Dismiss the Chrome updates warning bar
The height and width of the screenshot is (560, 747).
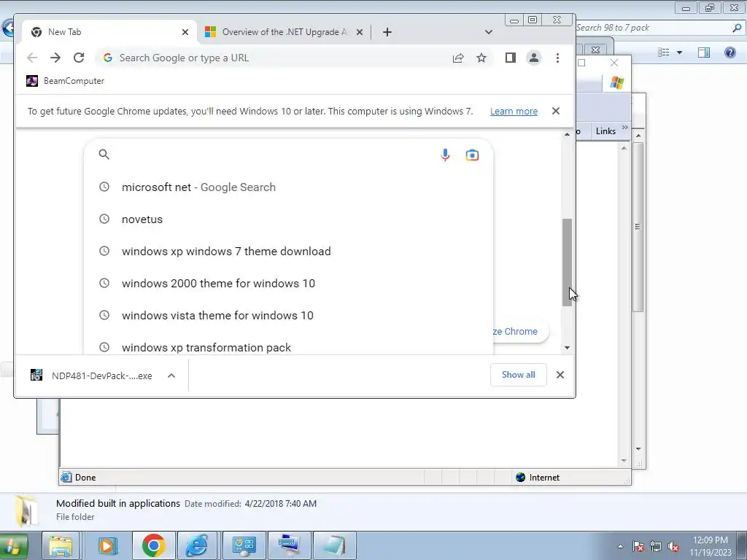[x=555, y=111]
